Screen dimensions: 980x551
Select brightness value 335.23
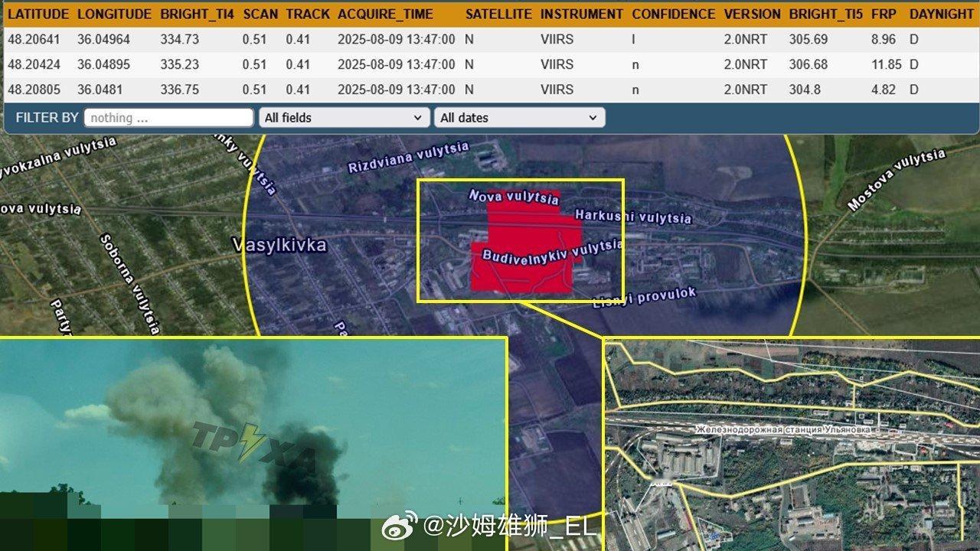[180, 64]
